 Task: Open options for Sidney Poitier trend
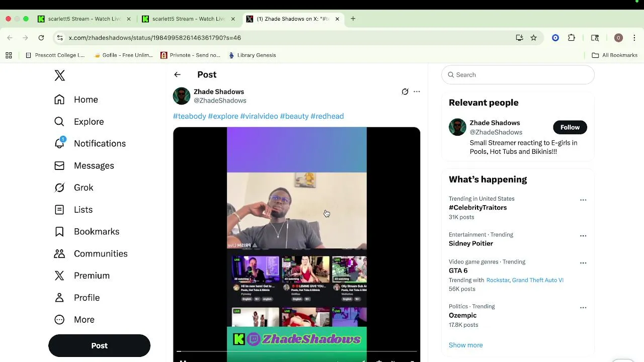tap(583, 236)
